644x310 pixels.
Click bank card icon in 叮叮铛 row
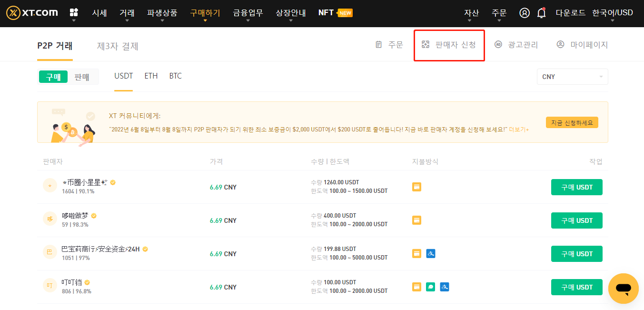[416, 287]
